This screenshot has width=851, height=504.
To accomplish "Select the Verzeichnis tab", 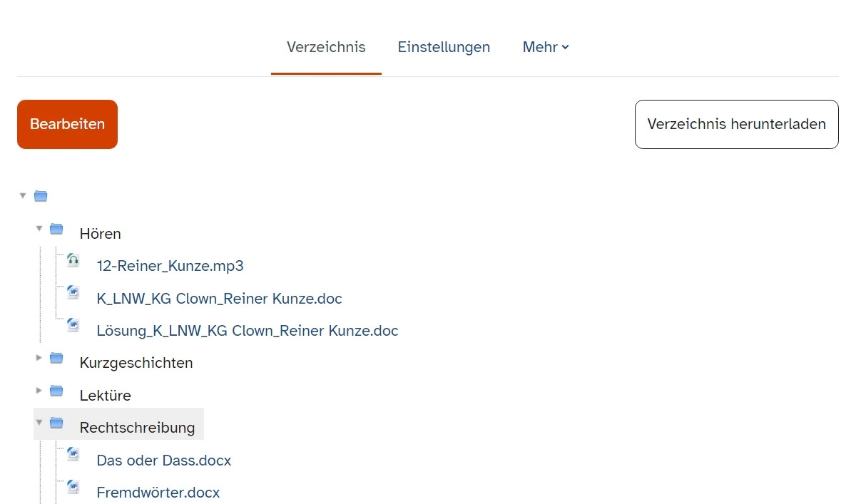I will 326,47.
